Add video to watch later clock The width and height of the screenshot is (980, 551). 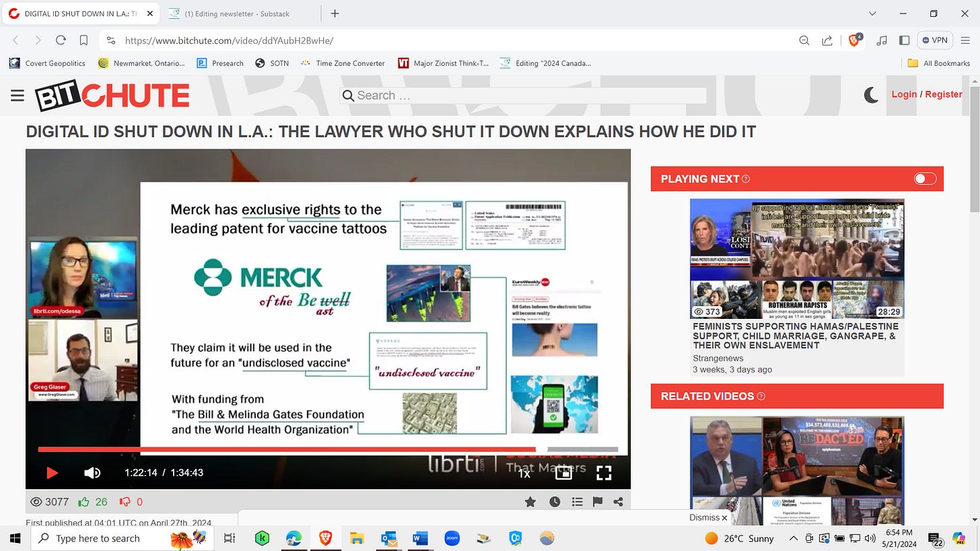[x=555, y=502]
